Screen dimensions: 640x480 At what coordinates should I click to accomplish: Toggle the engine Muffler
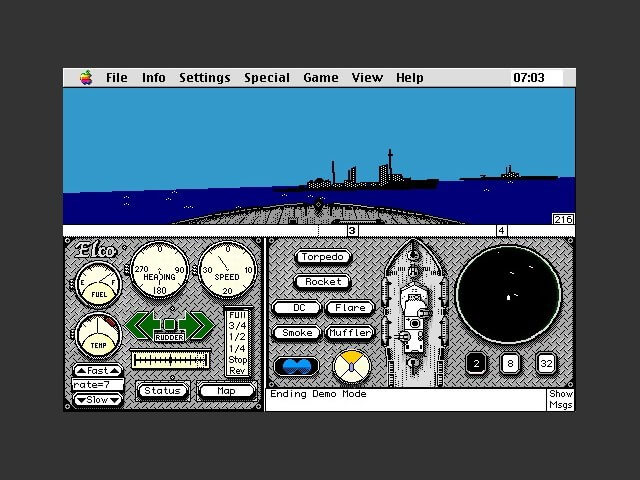pyautogui.click(x=350, y=333)
